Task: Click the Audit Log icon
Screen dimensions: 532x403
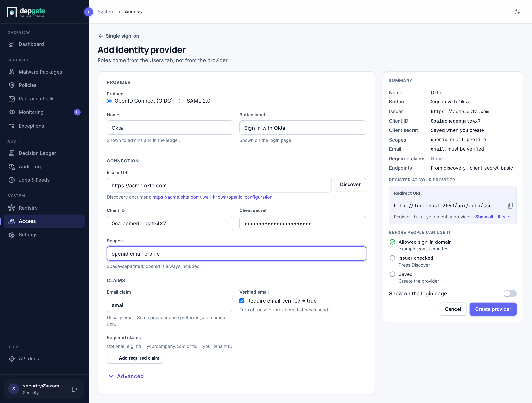Action: click(x=12, y=167)
